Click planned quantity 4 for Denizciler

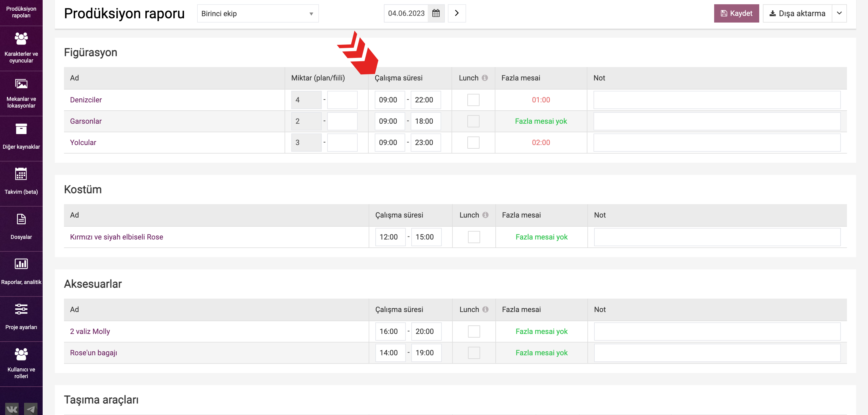306,100
